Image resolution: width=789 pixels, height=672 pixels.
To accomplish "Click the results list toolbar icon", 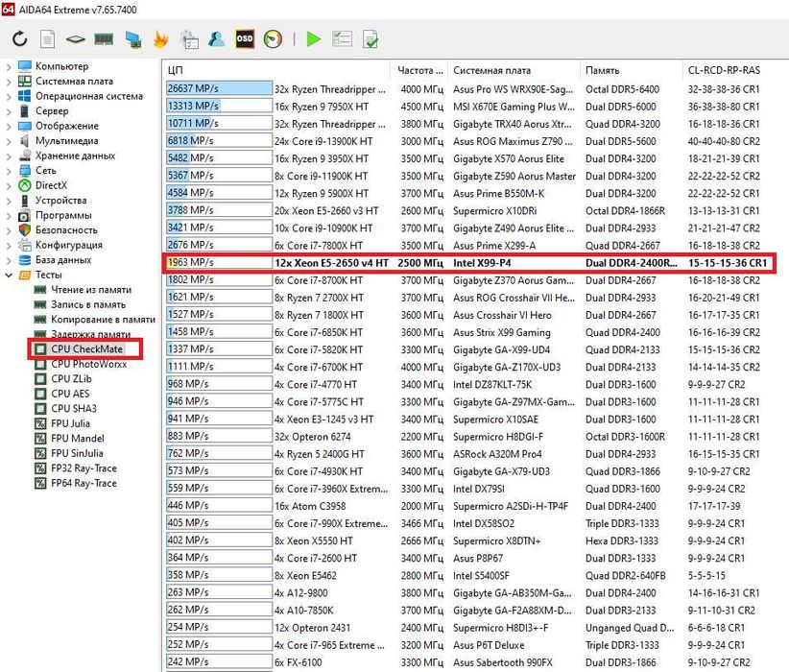I will pos(342,38).
